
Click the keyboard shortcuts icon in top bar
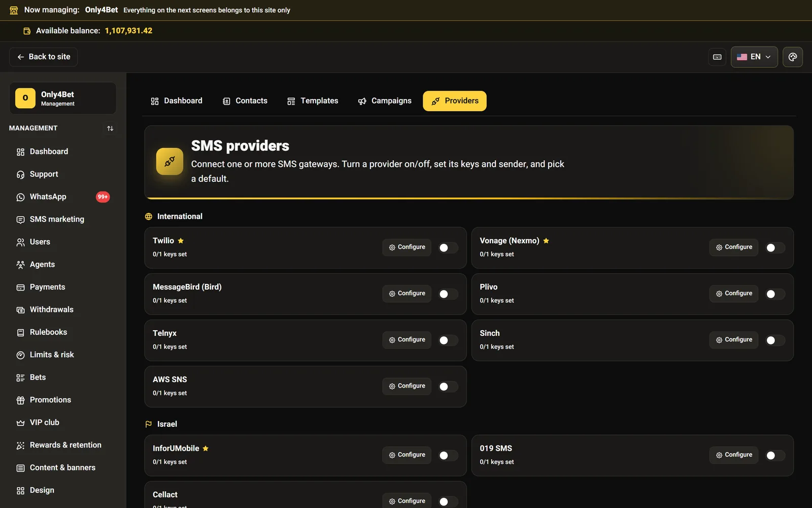pyautogui.click(x=717, y=57)
